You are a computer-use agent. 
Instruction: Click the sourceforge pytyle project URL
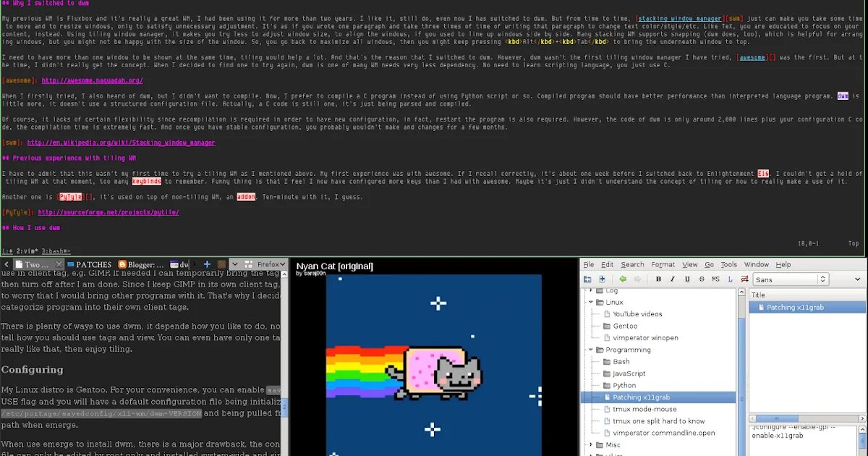point(109,213)
